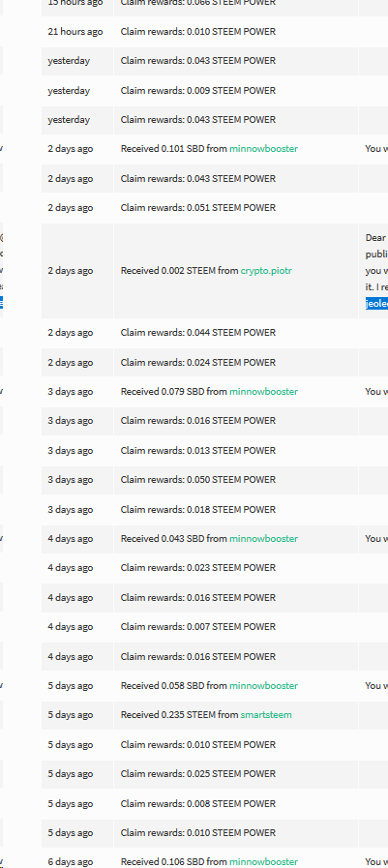The width and height of the screenshot is (388, 868).
Task: Click minnowbooster link in 0.079 SBD row
Action: tap(263, 391)
